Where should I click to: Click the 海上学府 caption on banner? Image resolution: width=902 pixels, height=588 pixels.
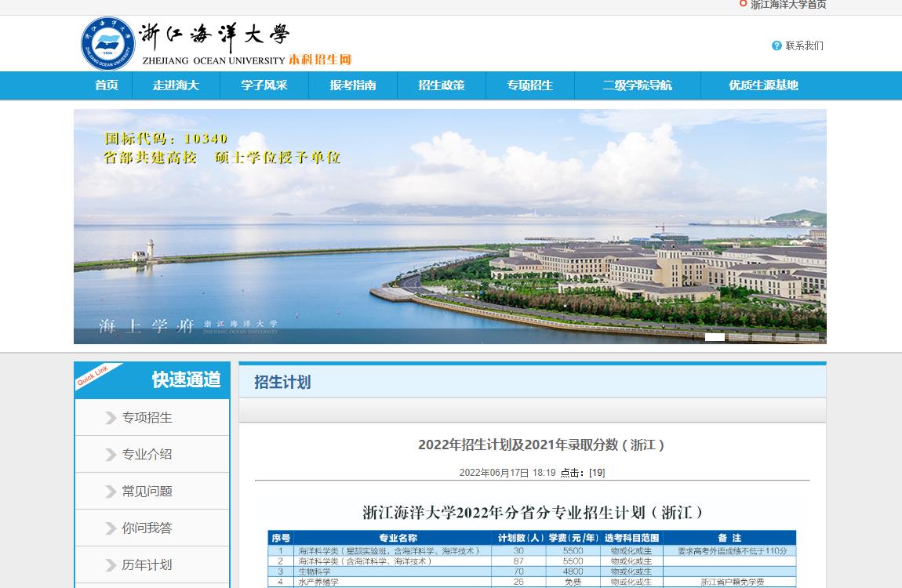(x=146, y=326)
